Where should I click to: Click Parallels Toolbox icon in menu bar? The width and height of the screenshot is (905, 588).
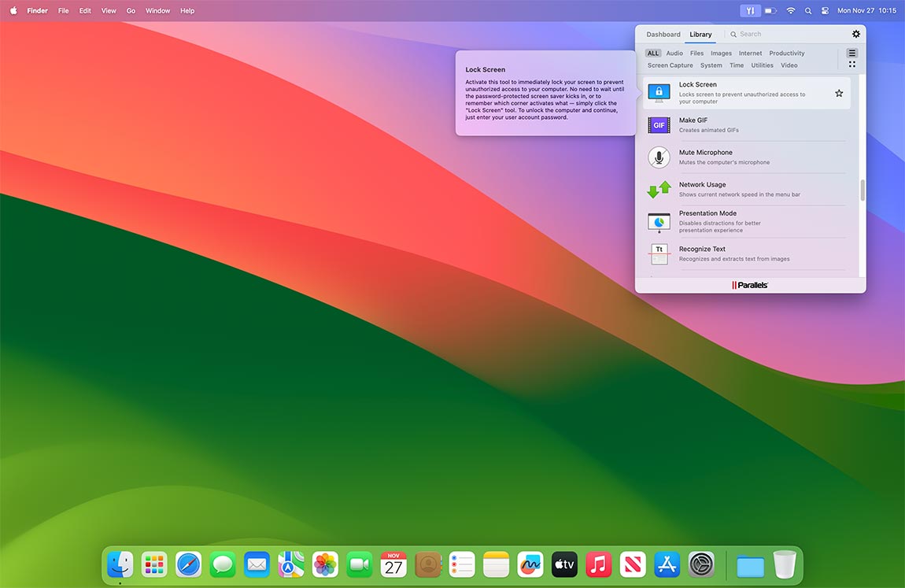(750, 11)
